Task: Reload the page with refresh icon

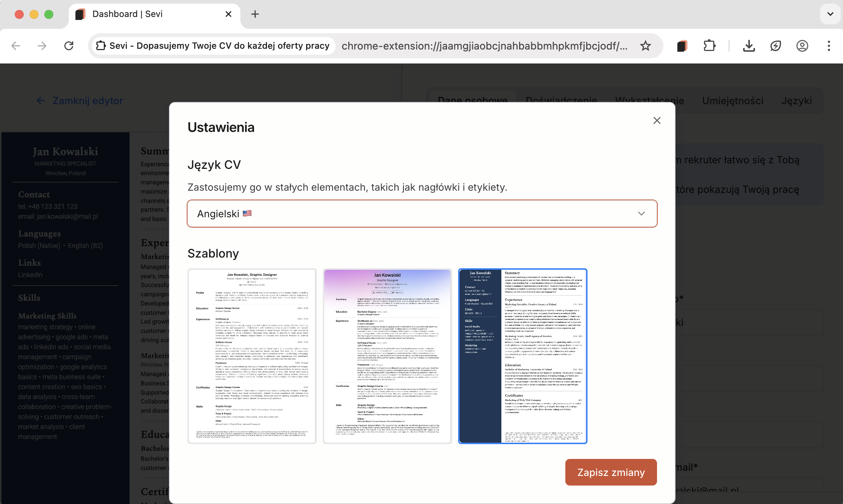Action: [x=69, y=46]
